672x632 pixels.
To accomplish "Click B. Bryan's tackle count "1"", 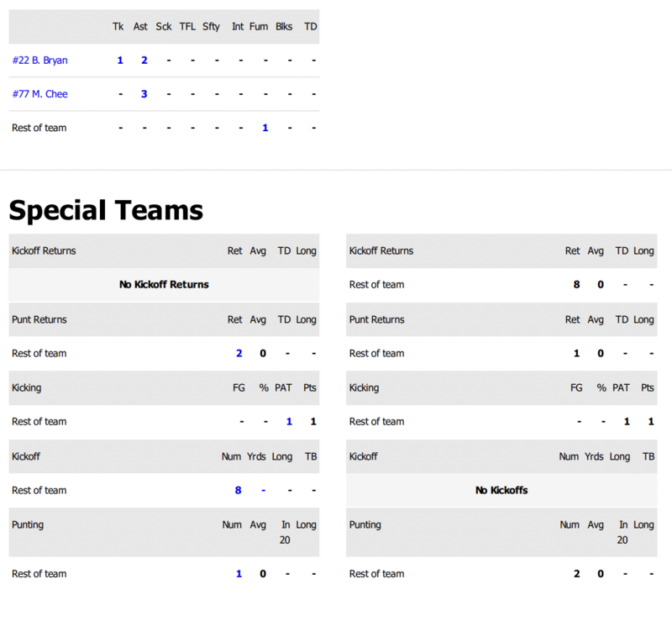I will click(120, 61).
